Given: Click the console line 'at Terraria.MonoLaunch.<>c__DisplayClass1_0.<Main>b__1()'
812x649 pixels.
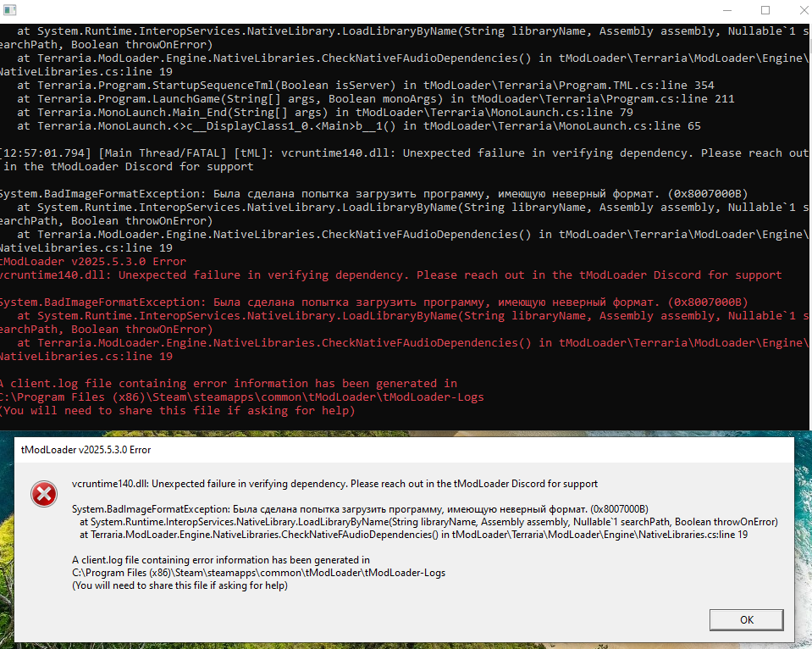Looking at the screenshot, I should [359, 126].
